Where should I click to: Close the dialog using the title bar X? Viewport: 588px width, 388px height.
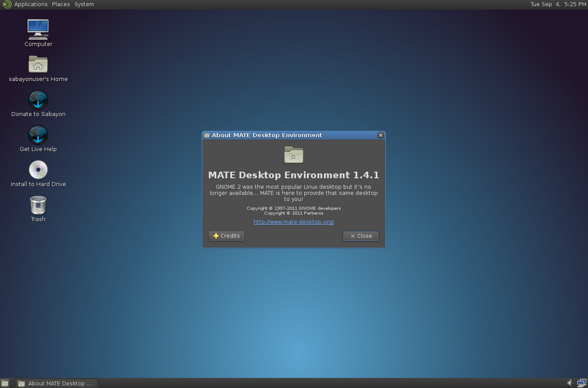click(380, 135)
